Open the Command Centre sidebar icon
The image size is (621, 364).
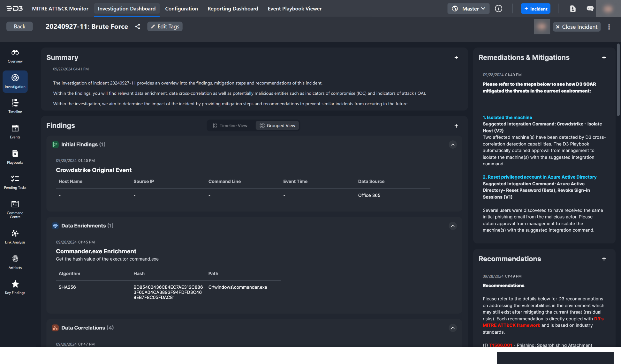point(15,209)
